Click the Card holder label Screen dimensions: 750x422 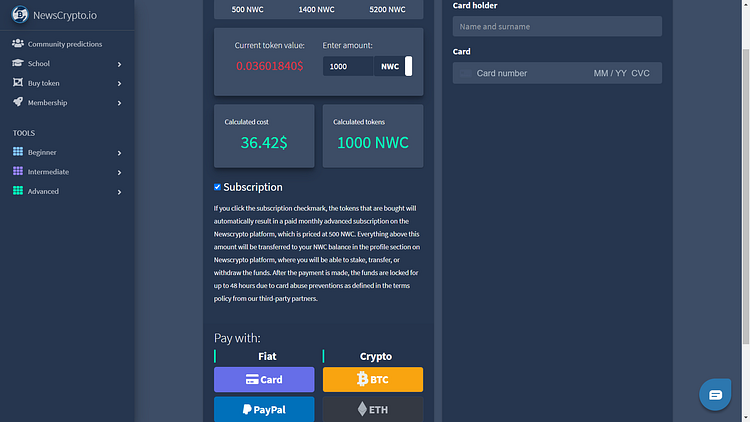pyautogui.click(x=475, y=6)
